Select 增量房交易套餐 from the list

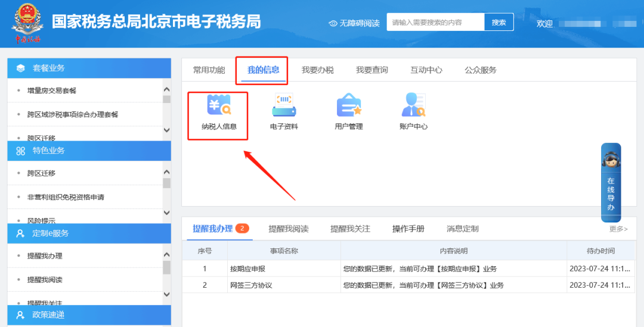52,91
